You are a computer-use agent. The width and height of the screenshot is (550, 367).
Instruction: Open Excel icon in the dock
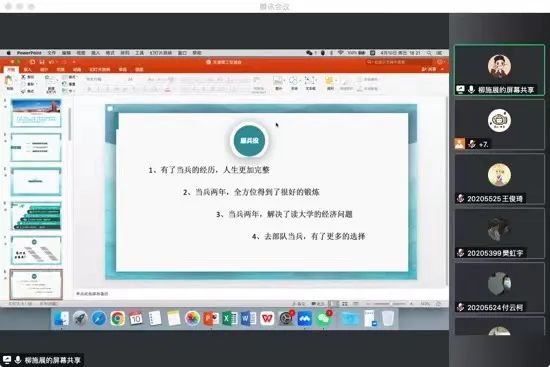[229, 319]
